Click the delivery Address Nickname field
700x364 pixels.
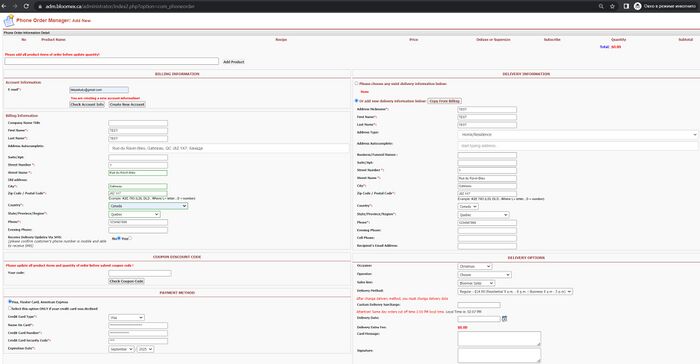point(487,109)
